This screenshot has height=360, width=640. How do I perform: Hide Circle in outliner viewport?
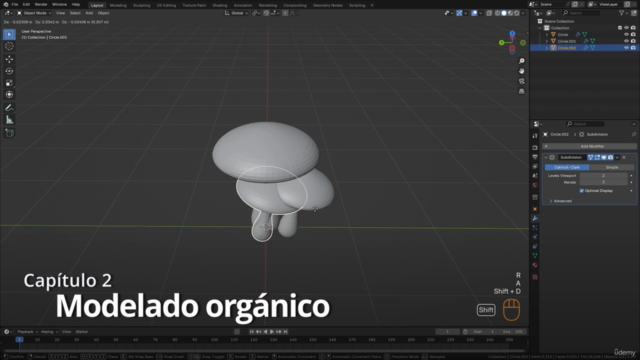click(626, 35)
